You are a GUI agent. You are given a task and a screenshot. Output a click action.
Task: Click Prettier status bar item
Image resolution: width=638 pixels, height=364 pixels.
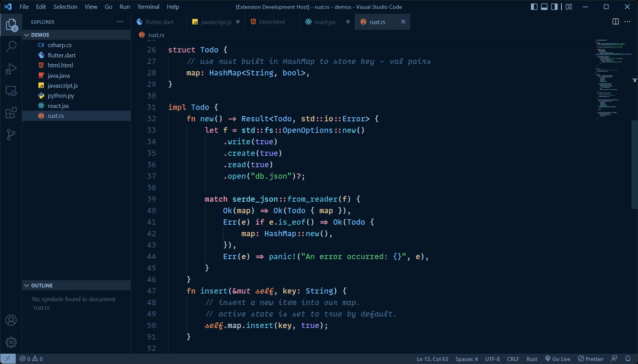click(591, 359)
